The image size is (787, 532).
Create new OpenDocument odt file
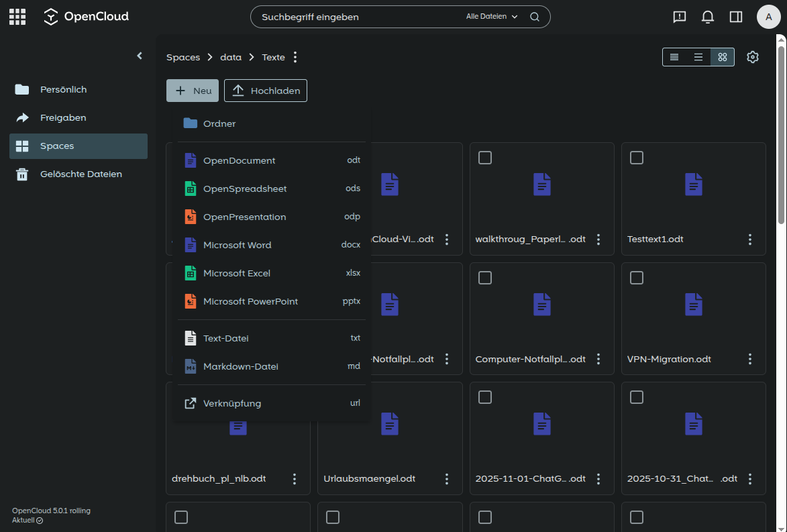point(272,160)
